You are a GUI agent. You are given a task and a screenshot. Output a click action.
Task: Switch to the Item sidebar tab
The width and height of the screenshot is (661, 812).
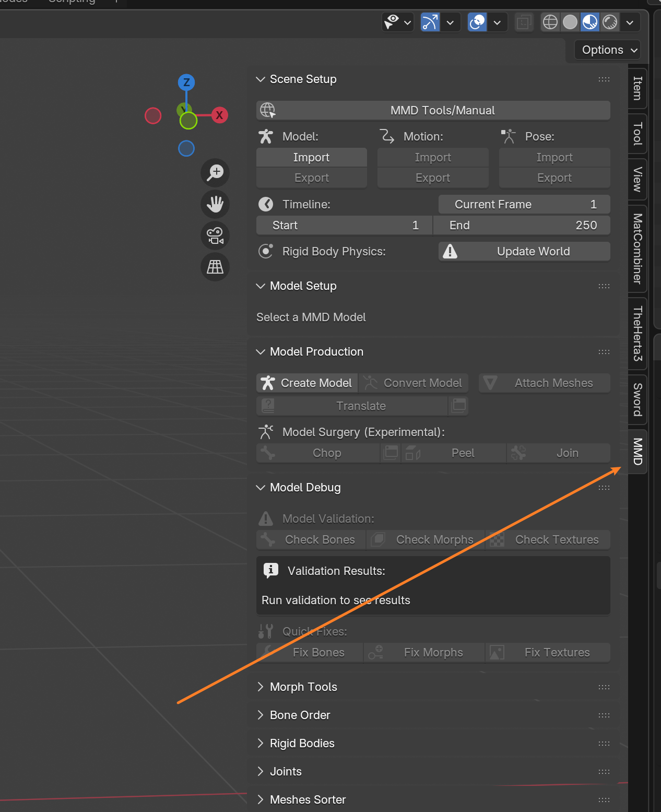[638, 88]
